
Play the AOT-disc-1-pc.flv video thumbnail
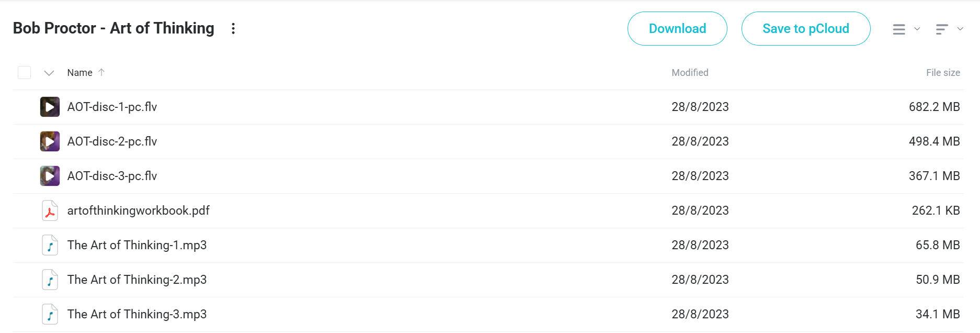[50, 107]
